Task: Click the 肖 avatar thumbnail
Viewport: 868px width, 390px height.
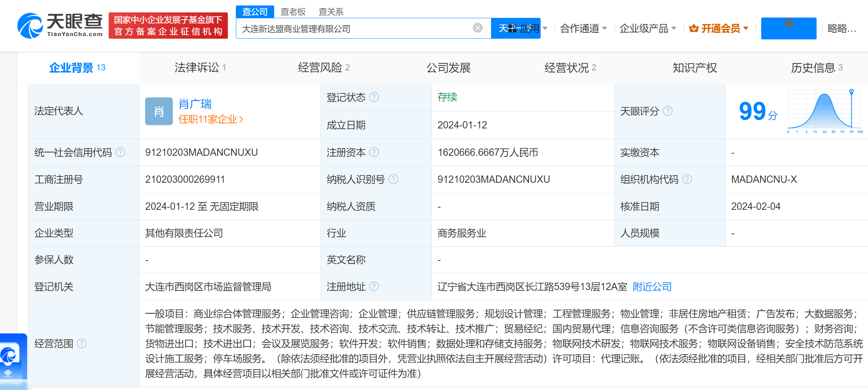Action: point(159,111)
